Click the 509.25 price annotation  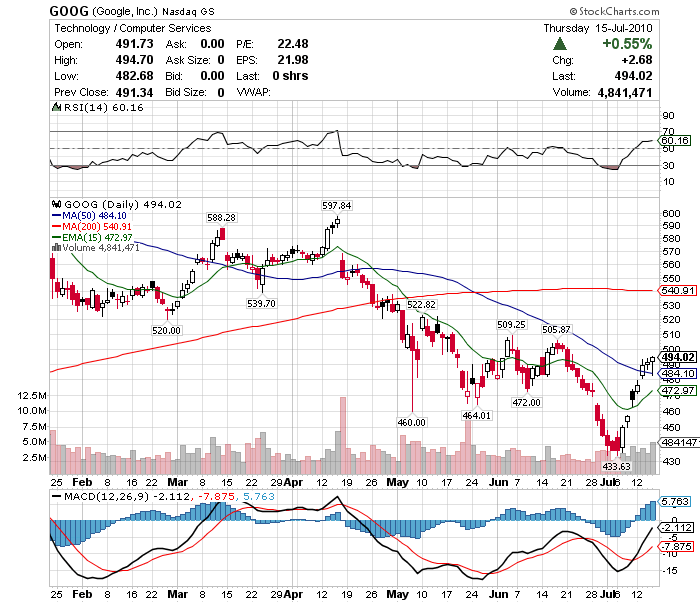tap(511, 324)
